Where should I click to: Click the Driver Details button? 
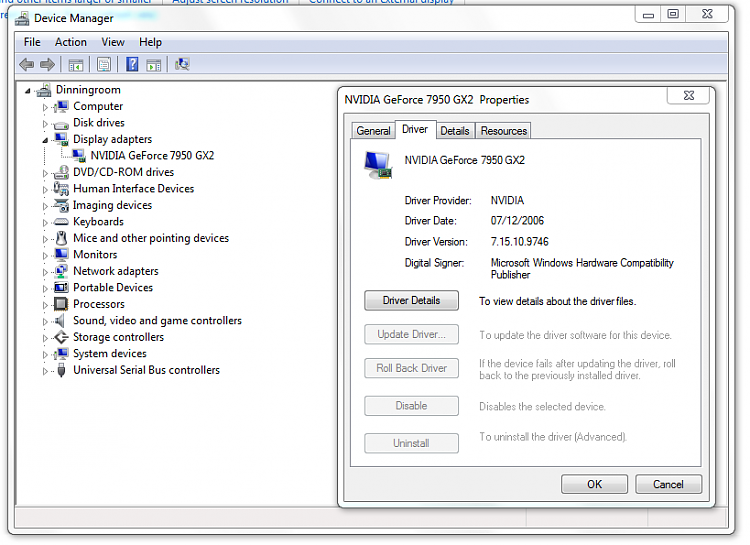point(411,300)
